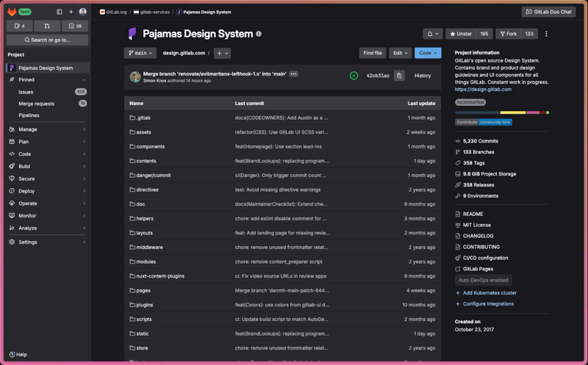The image size is (588, 365).
Task: Expand the Code sidebar menu
Action: tap(48, 154)
